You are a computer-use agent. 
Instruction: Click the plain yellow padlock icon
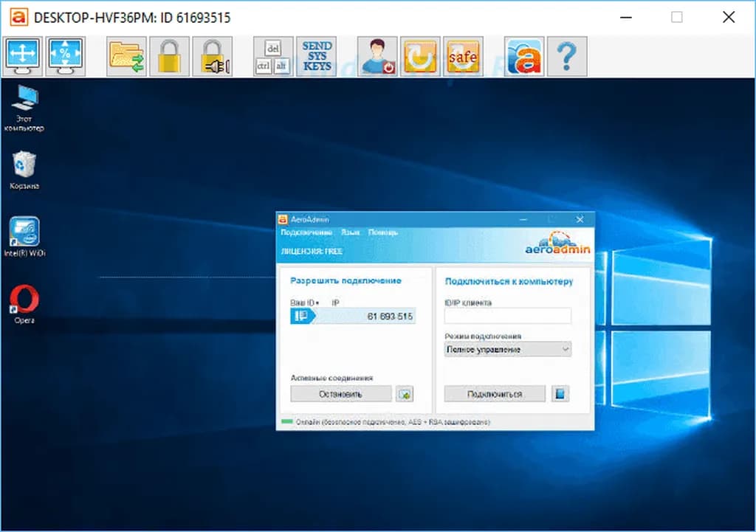pyautogui.click(x=169, y=56)
